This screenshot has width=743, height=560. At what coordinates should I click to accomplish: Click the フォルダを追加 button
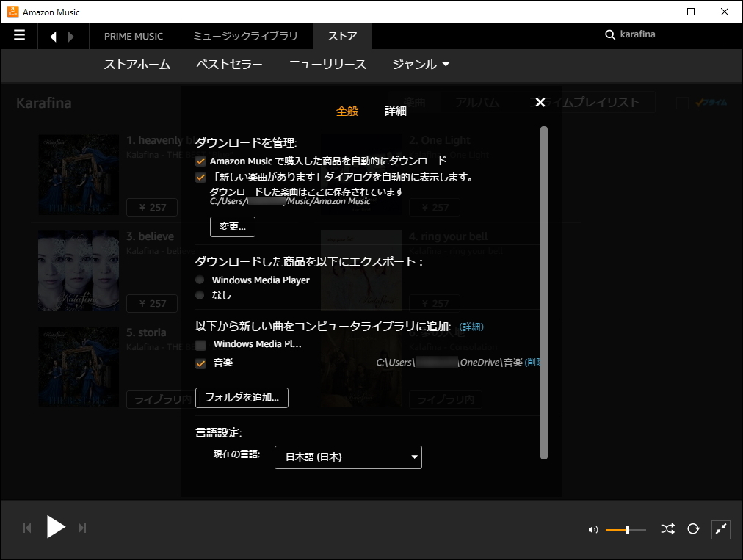pos(242,398)
